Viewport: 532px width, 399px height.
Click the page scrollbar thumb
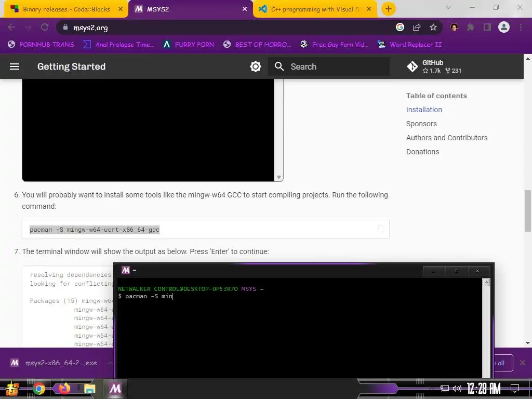point(528,211)
